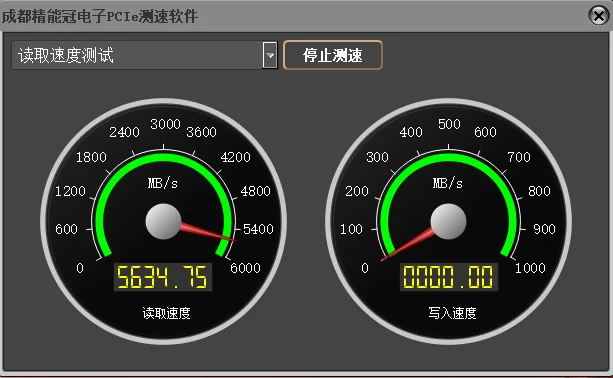
Task: Click the 600 mark on read gauge
Action: [66, 229]
